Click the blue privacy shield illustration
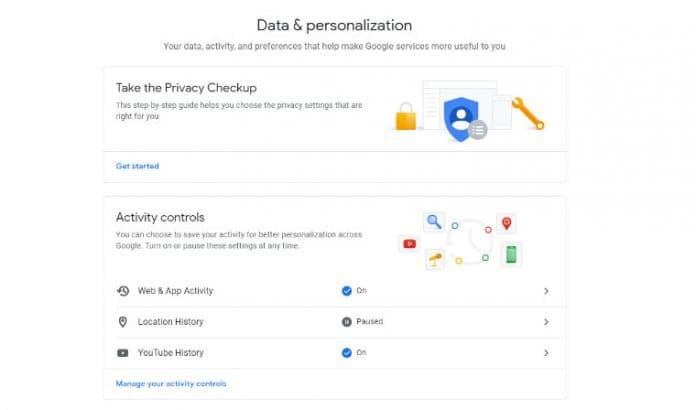The height and width of the screenshot is (410, 696). click(462, 119)
